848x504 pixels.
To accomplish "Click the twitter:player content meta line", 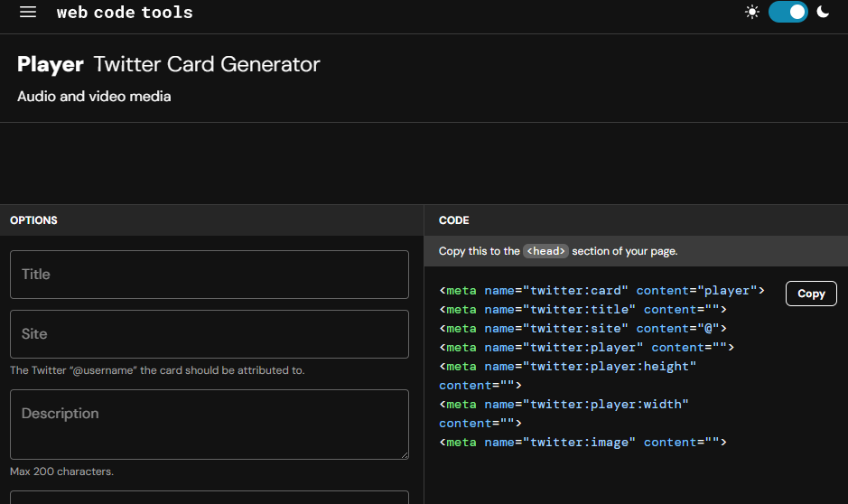I will click(586, 347).
